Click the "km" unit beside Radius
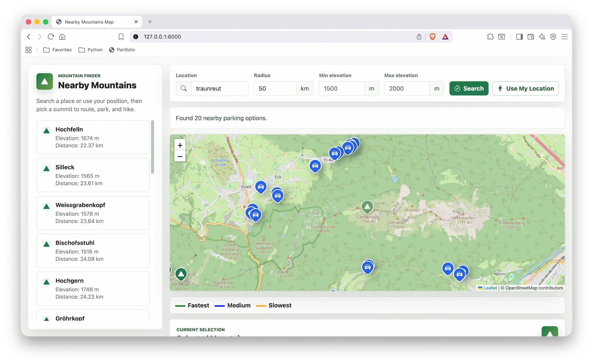 point(305,89)
